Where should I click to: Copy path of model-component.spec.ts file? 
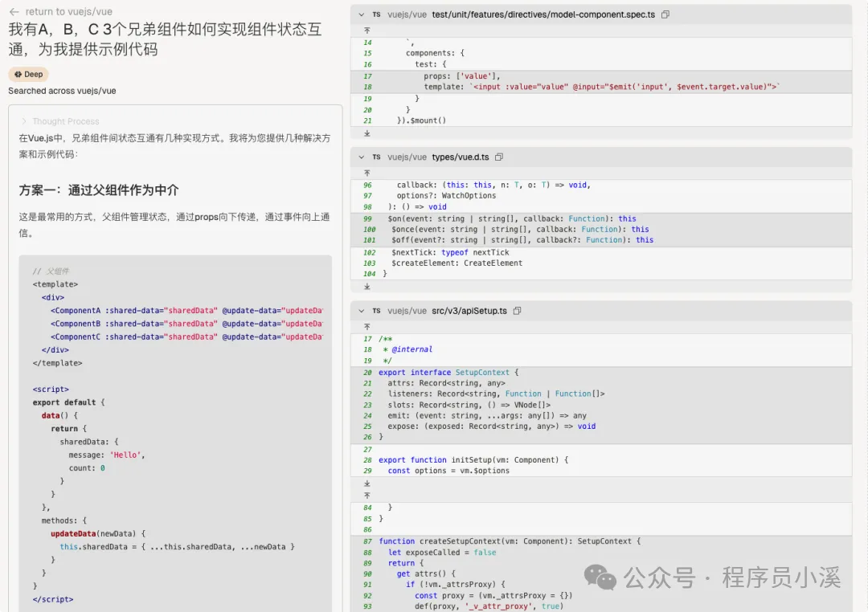[665, 14]
